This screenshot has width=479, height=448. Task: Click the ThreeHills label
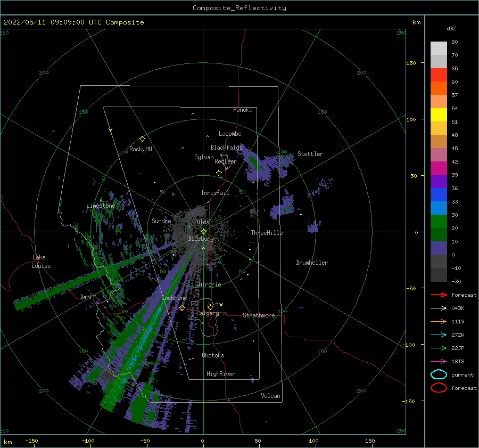[267, 233]
